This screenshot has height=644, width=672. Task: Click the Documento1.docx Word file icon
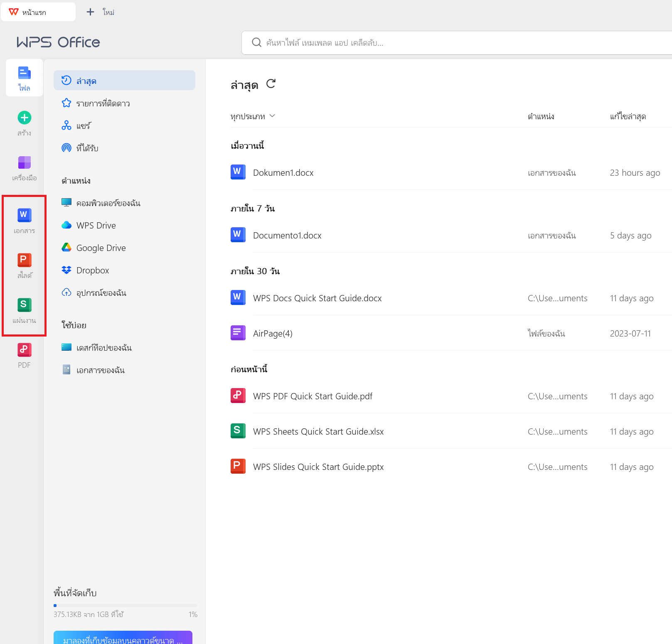(238, 235)
